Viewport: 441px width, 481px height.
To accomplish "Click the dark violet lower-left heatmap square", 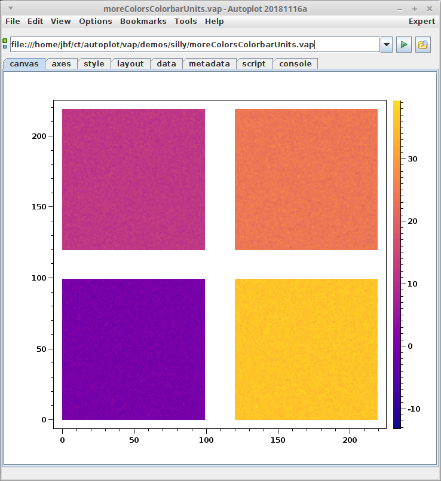I will 133,349.
